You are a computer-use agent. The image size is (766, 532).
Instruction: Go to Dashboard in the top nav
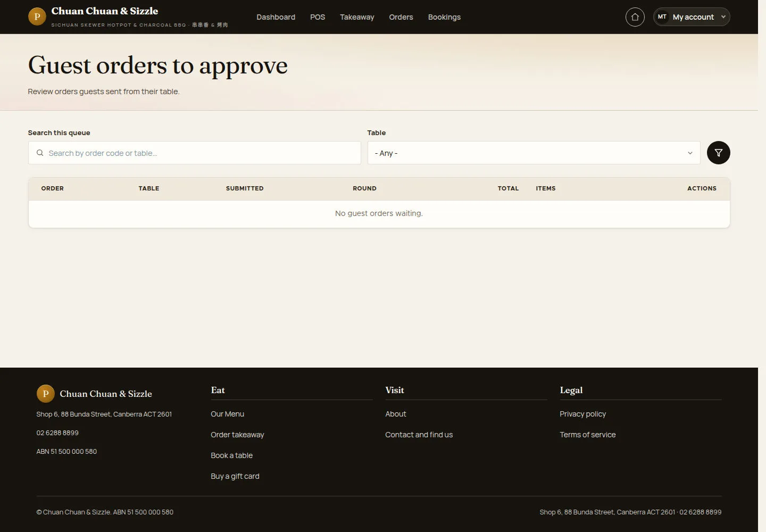tap(276, 17)
